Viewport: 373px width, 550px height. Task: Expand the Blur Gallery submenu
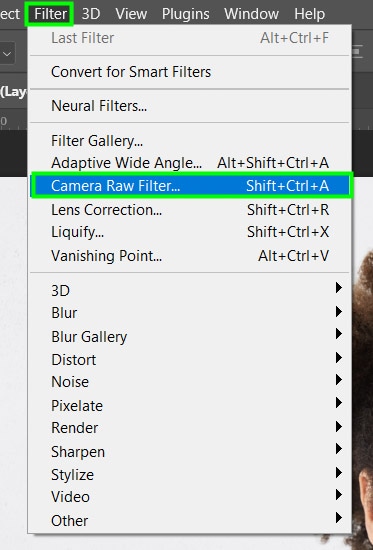coord(190,337)
